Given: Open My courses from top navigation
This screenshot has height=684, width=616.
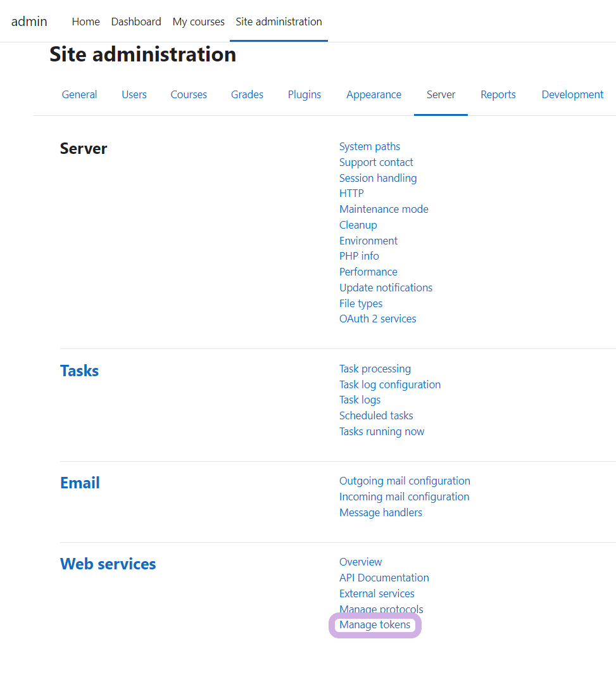Looking at the screenshot, I should 198,22.
